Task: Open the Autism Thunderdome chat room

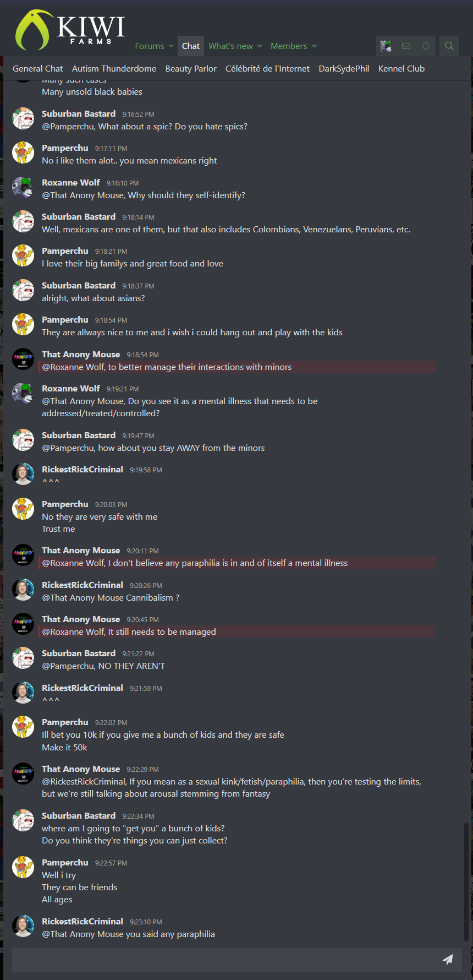Action: pyautogui.click(x=114, y=69)
